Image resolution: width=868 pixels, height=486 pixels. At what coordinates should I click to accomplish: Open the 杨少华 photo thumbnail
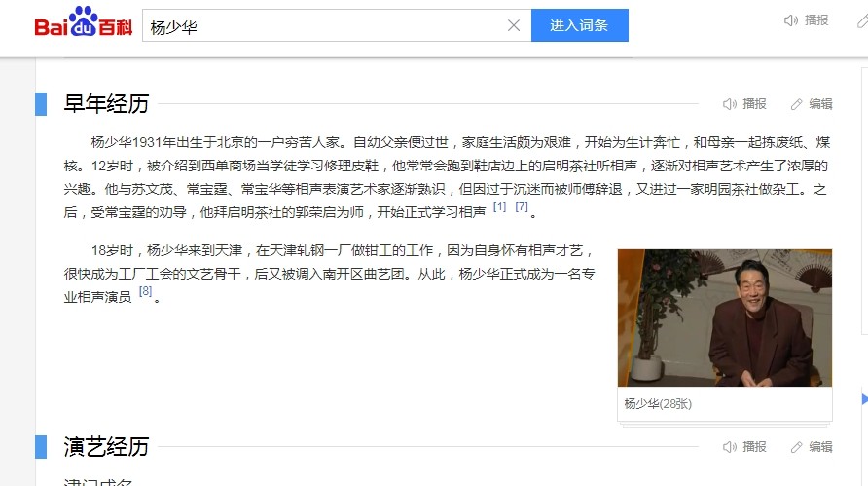[x=725, y=318]
